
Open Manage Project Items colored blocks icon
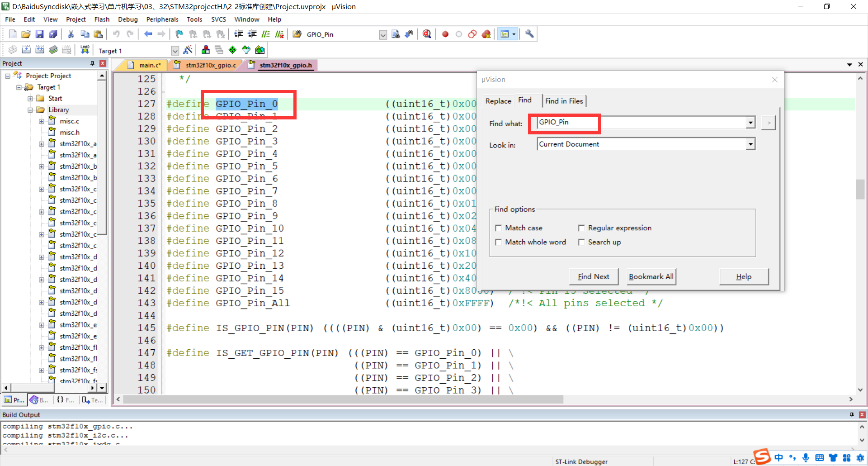tap(206, 50)
